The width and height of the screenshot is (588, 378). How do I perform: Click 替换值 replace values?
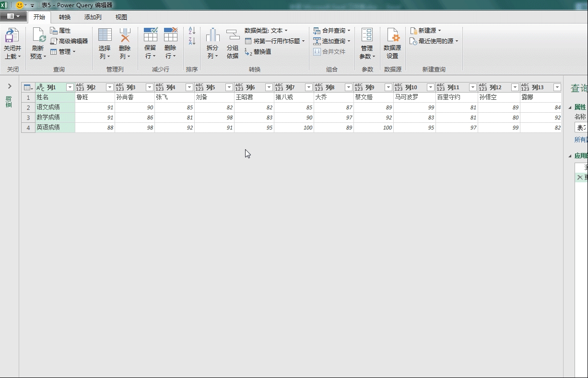[258, 52]
